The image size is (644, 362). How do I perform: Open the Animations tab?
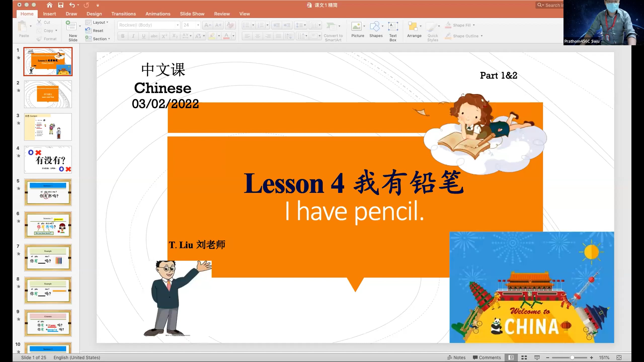(158, 14)
